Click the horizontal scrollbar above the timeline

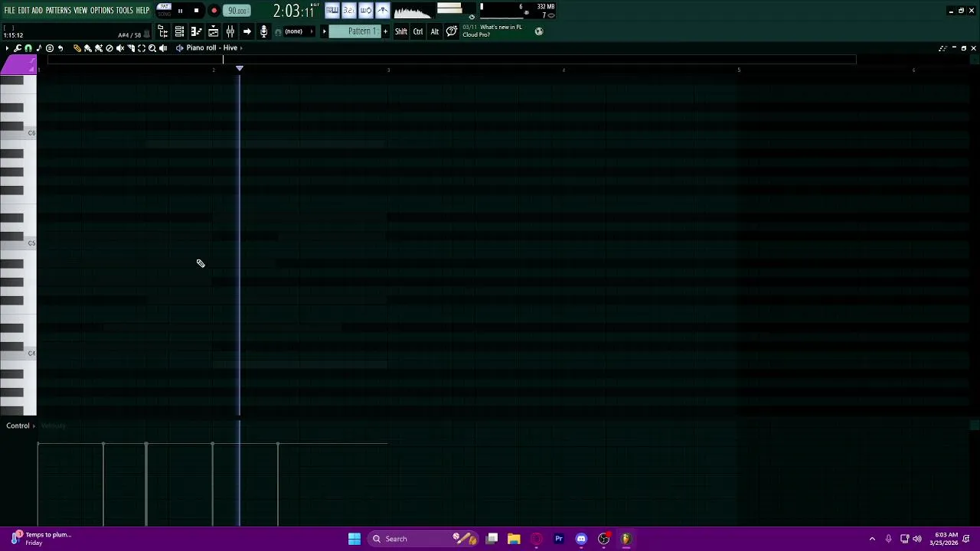click(452, 60)
